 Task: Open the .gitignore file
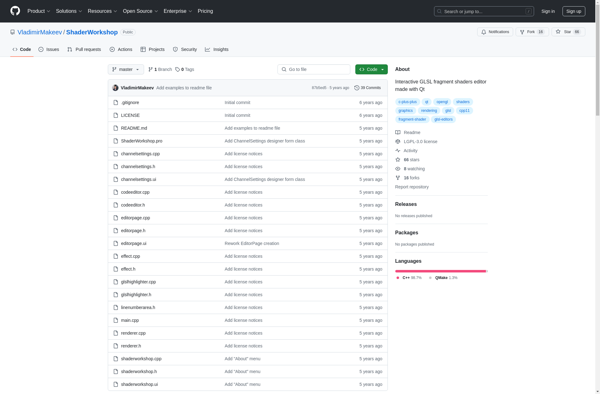click(130, 103)
